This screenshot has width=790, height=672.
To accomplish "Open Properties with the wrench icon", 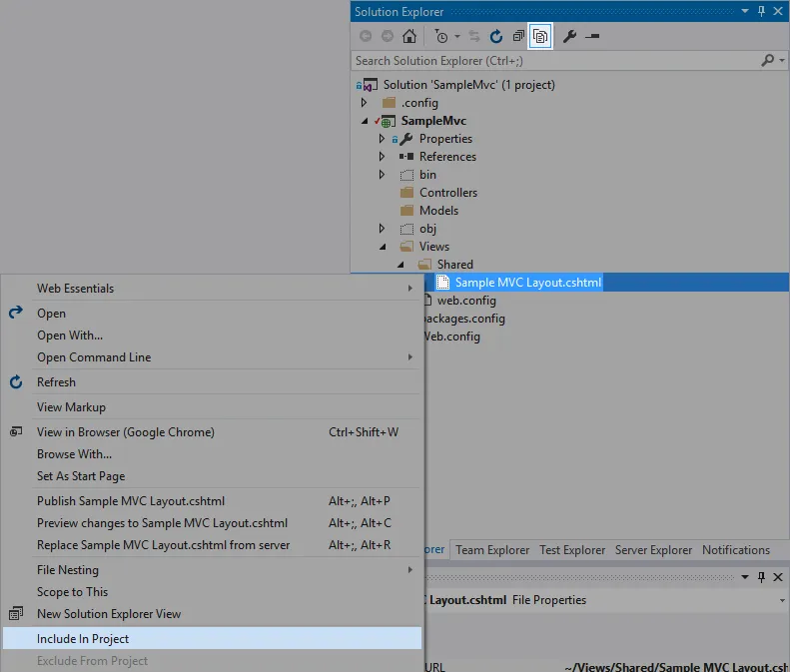I will tap(570, 36).
